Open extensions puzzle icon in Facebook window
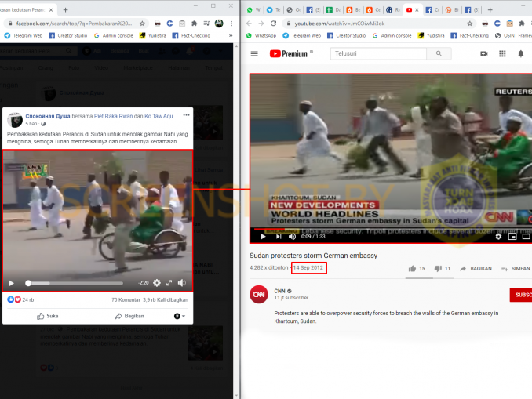532x399 pixels. [x=195, y=24]
